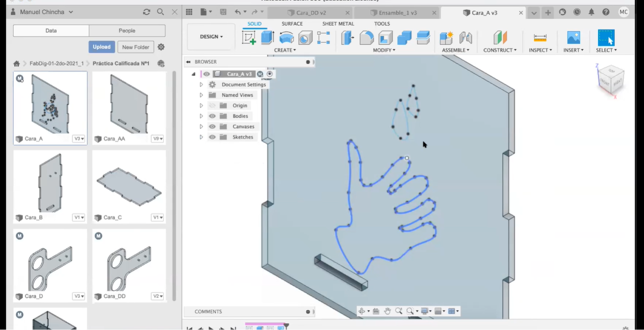644x330 pixels.
Task: Select the Fillet tool
Action: tap(366, 38)
